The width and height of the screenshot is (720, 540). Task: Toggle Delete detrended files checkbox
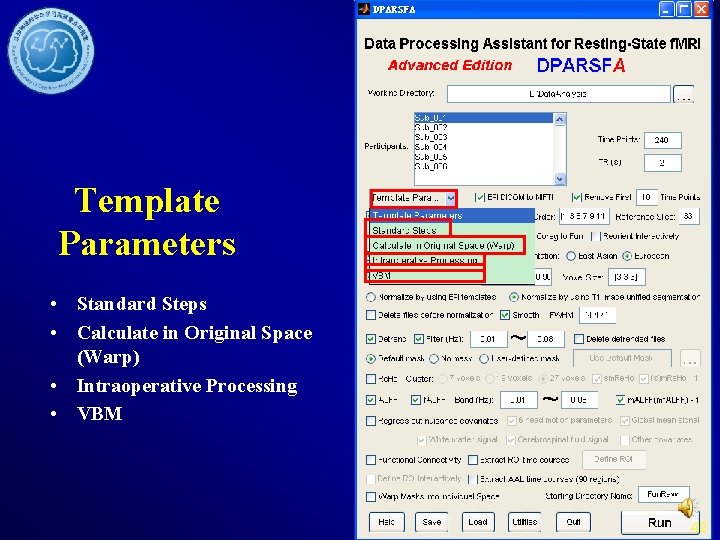click(x=579, y=339)
